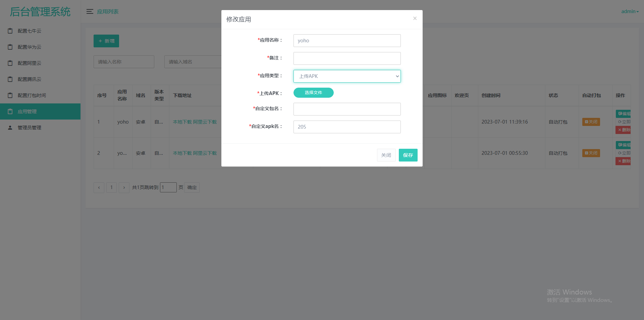Toggle the sidebar with the hamburger icon
Viewport: 644px width, 320px height.
click(x=90, y=11)
